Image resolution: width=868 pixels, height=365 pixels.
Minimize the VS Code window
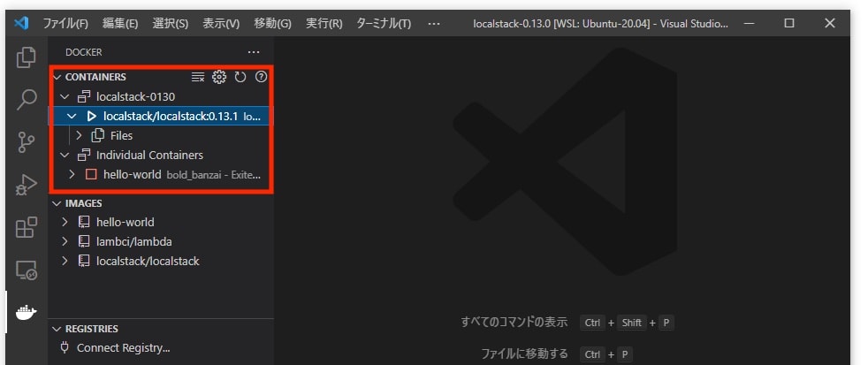(749, 23)
